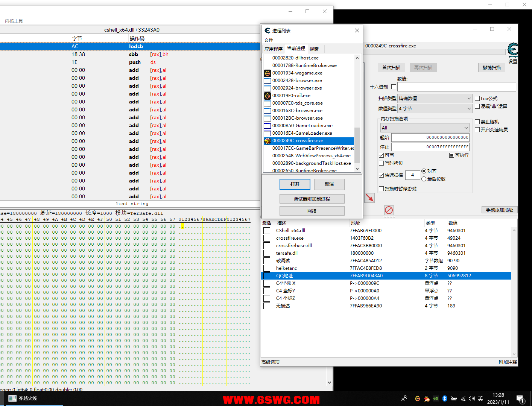Select QQ地址 row in address list
Image resolution: width=532 pixels, height=406 pixels.
click(x=386, y=276)
